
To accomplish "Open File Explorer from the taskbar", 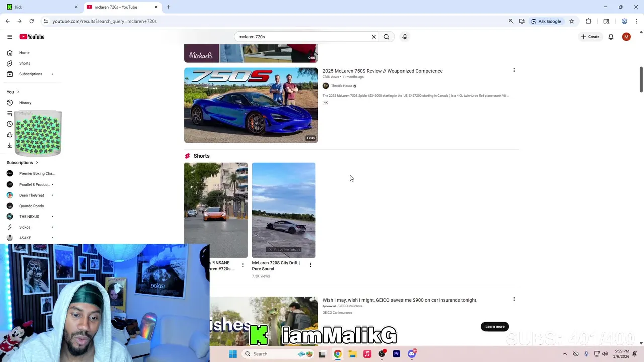I will [352, 354].
